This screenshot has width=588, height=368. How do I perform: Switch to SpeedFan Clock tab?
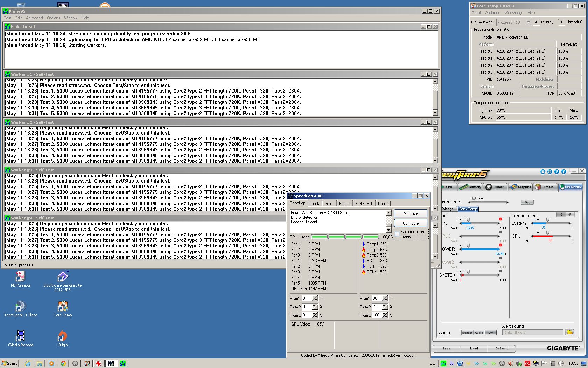tap(314, 204)
